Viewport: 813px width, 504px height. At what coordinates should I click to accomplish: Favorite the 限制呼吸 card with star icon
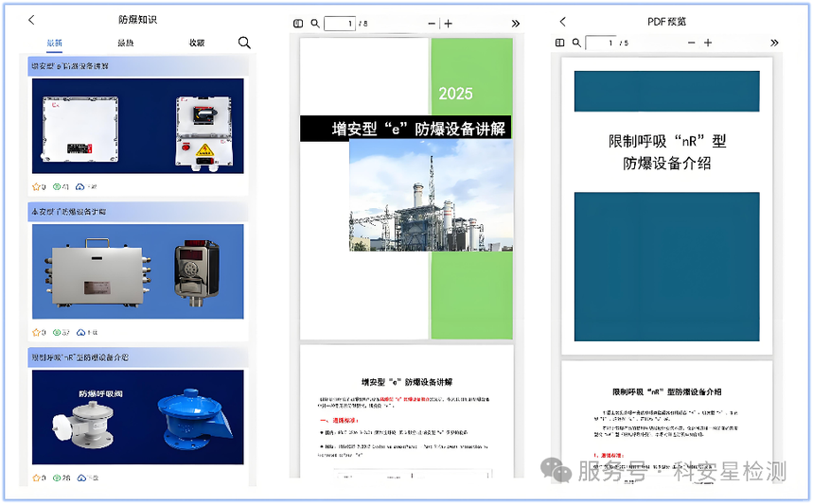pos(36,478)
